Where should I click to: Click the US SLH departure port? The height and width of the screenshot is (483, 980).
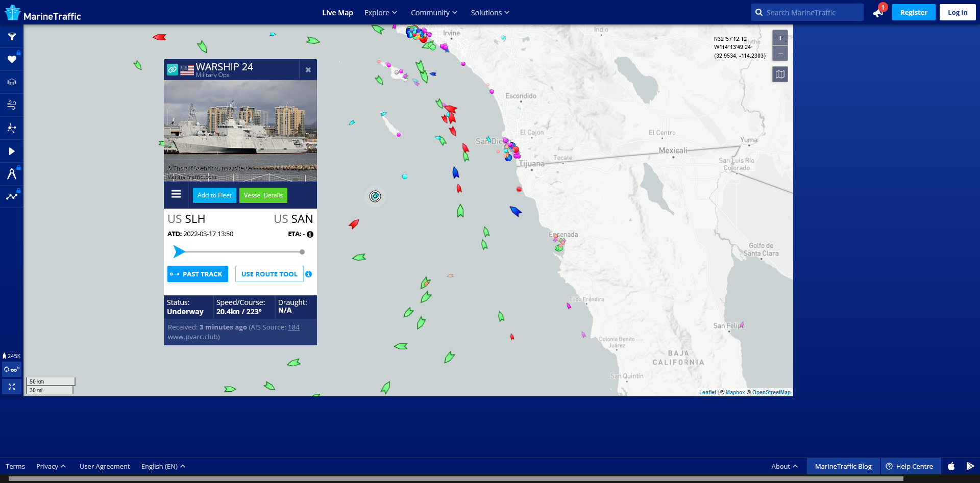186,219
